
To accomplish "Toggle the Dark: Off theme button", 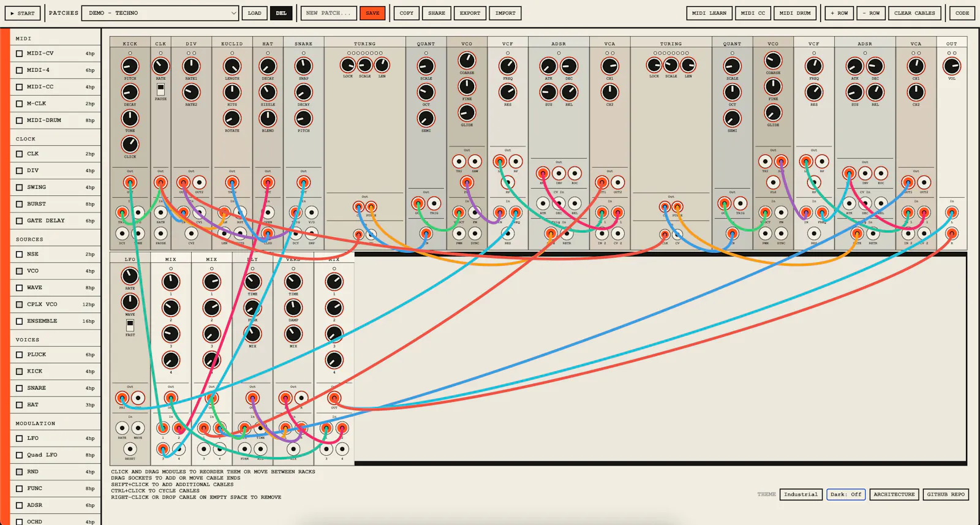I will tap(846, 494).
